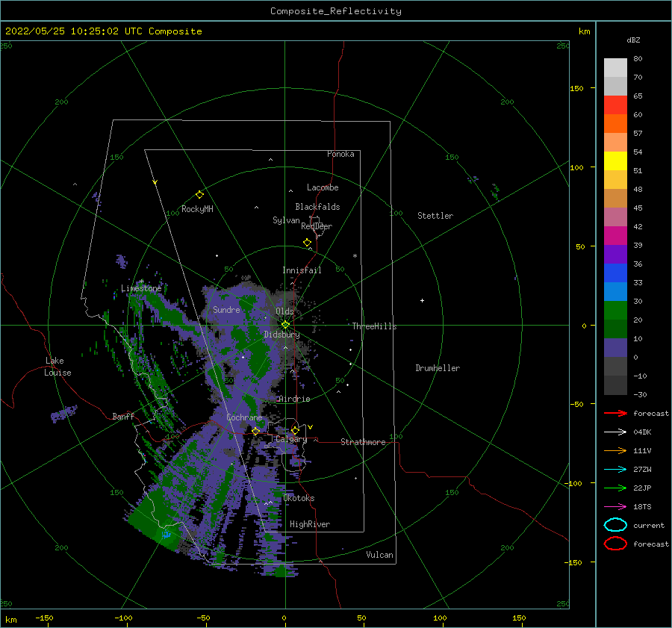Click the Limestone label
The height and width of the screenshot is (628, 672).
pos(141,288)
